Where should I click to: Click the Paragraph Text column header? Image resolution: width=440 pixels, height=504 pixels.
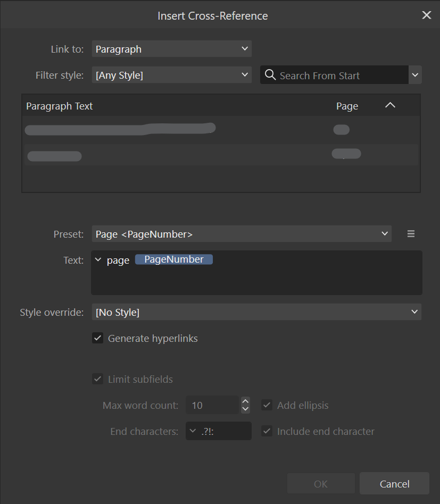[x=60, y=106]
